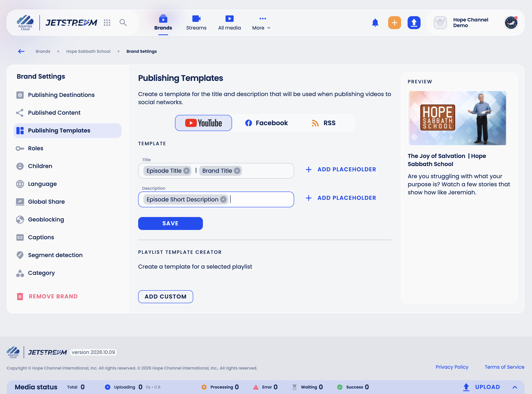Open Publishing Destinations settings
Image resolution: width=532 pixels, height=394 pixels.
pos(68,95)
